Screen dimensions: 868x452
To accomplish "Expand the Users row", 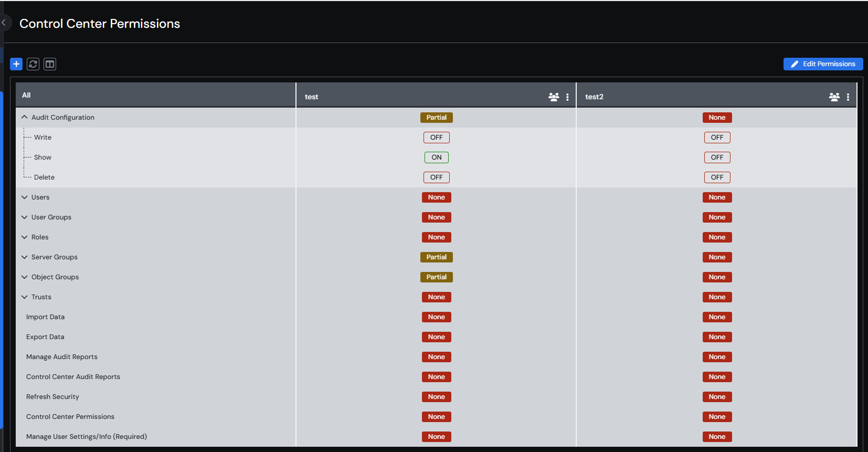I will tap(24, 197).
